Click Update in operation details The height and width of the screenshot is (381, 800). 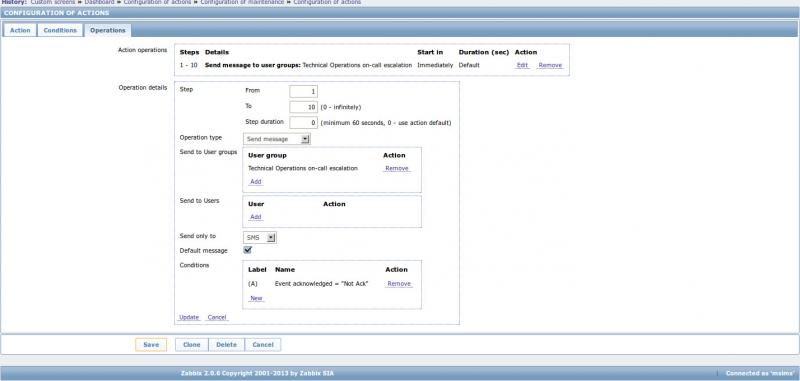(x=189, y=317)
